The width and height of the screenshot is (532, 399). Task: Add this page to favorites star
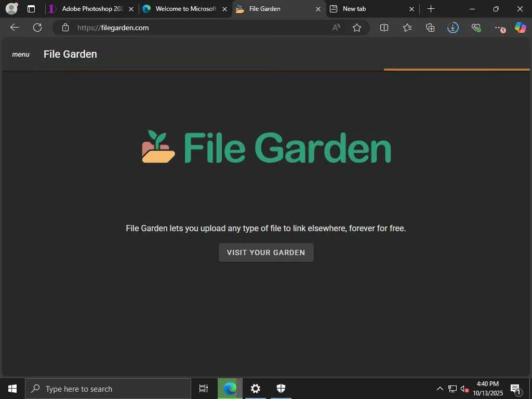(356, 28)
